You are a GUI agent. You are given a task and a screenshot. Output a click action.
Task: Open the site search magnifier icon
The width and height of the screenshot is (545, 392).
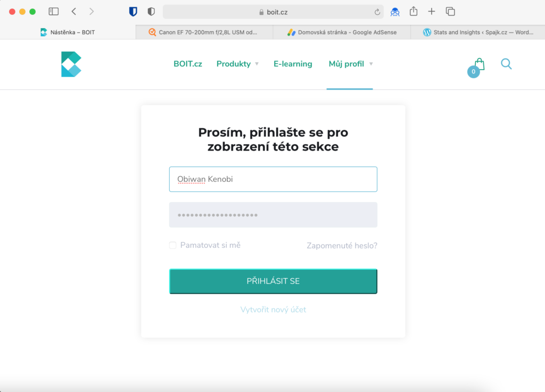coord(506,64)
